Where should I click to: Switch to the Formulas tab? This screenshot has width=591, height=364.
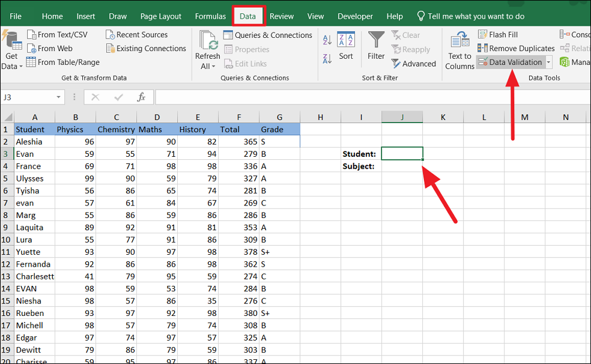(x=210, y=16)
